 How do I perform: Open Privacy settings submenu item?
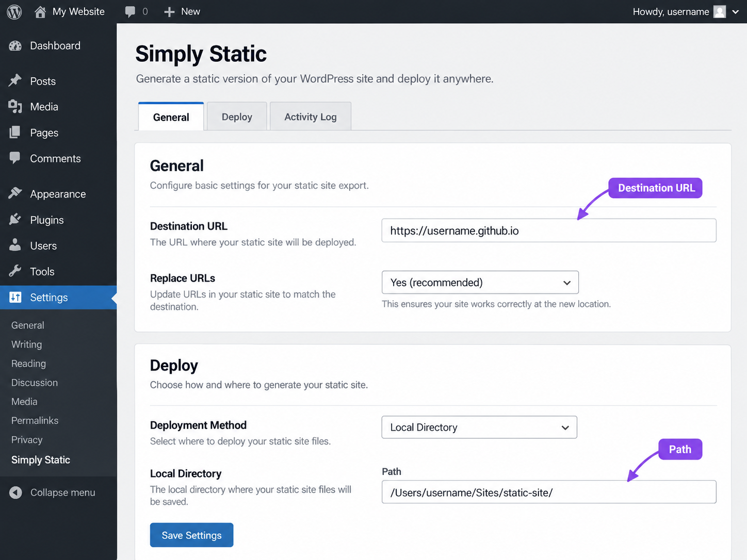click(x=27, y=439)
